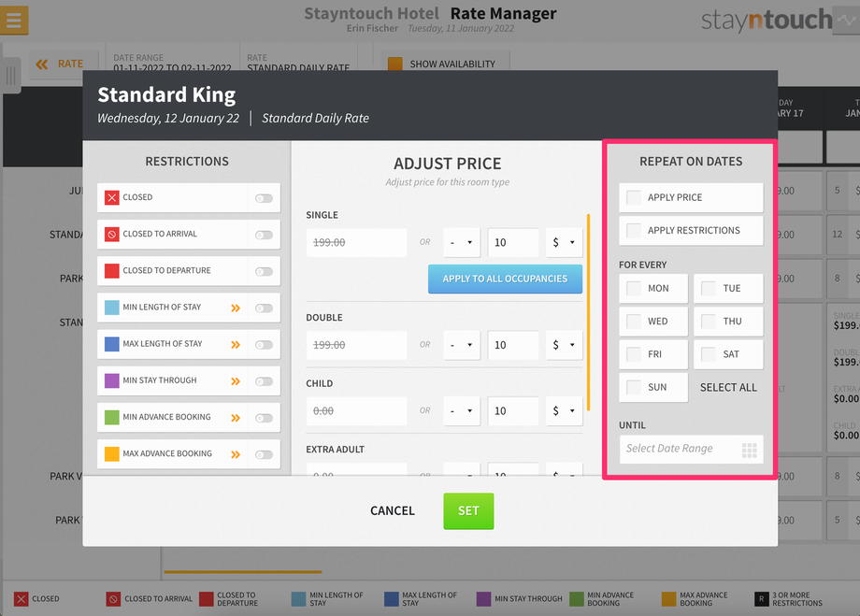Image resolution: width=860 pixels, height=616 pixels.
Task: Click the Closed restriction red X icon
Action: pyautogui.click(x=112, y=197)
